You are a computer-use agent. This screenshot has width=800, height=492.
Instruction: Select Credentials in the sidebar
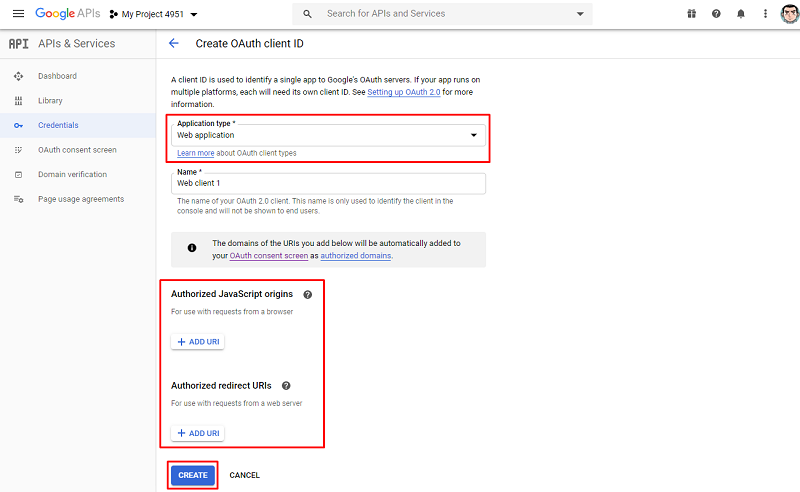(x=58, y=125)
